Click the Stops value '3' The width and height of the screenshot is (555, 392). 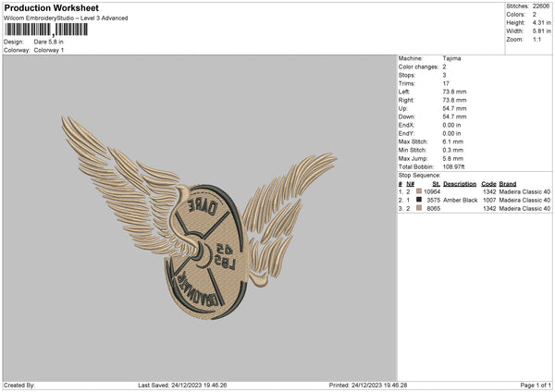pos(444,75)
